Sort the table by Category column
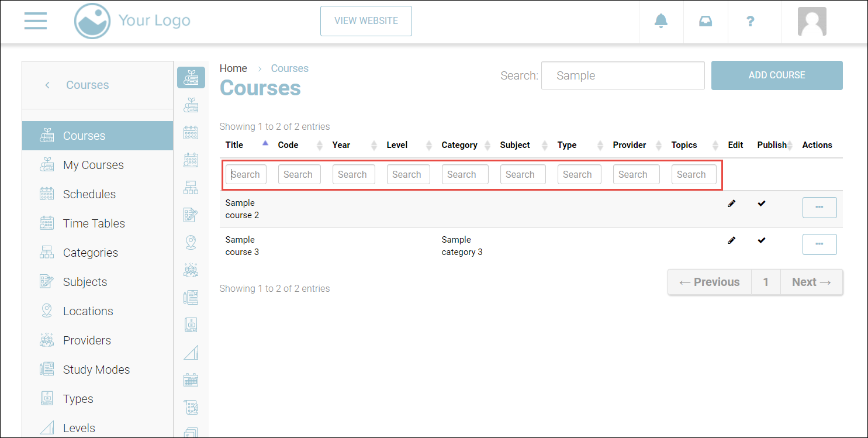868x438 pixels. [x=459, y=145]
